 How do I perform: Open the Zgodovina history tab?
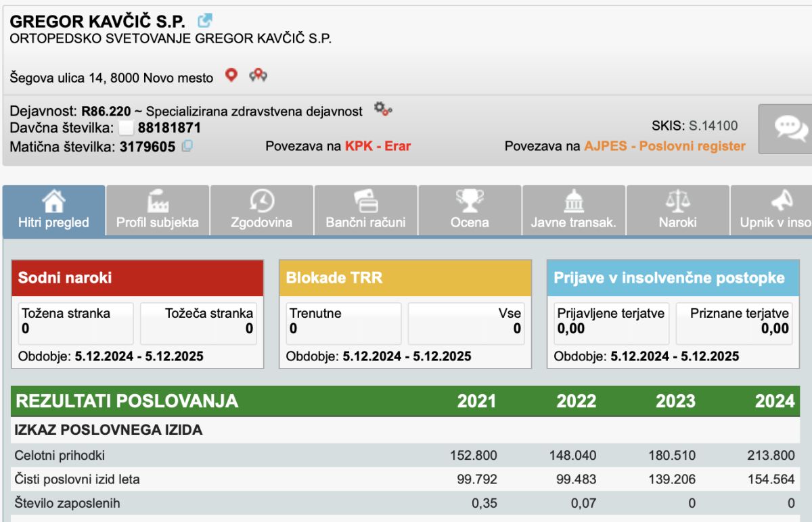[262, 210]
